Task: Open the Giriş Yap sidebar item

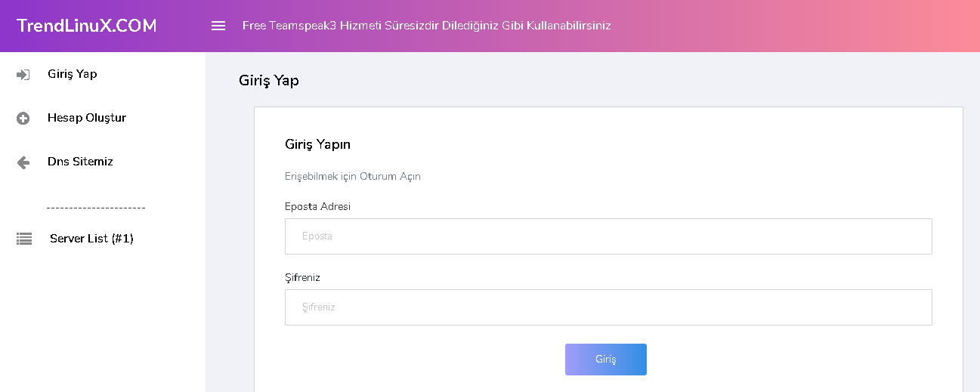Action: [x=73, y=74]
